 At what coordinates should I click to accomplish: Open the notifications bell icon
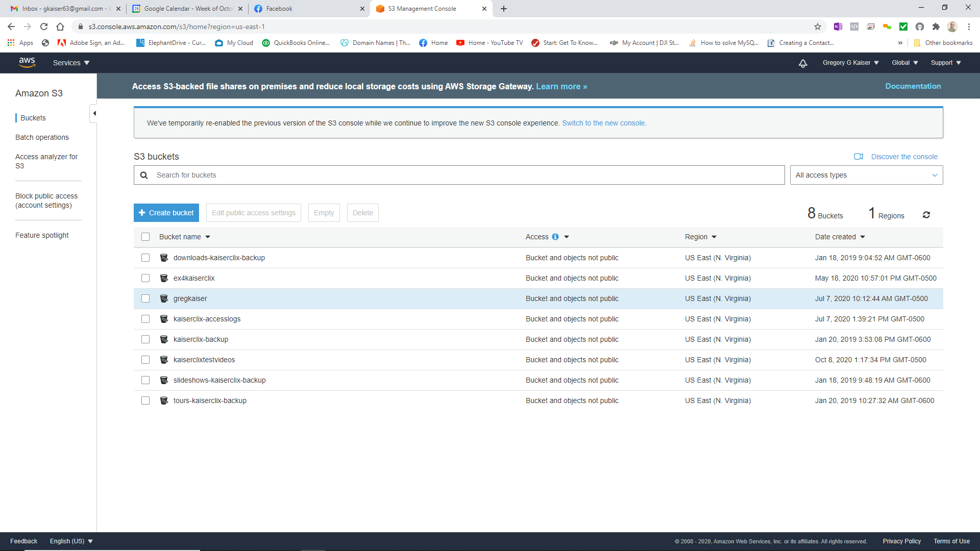[x=803, y=63]
